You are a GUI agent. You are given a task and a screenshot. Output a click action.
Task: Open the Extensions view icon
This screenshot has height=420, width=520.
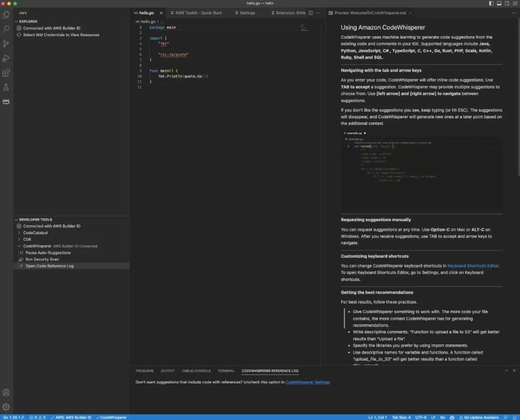(6, 73)
